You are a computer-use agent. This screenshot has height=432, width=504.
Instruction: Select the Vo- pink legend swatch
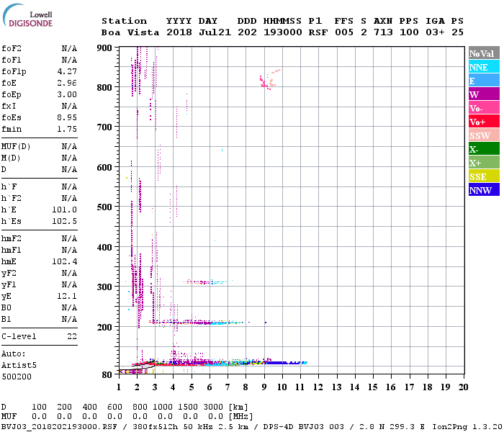click(x=484, y=108)
